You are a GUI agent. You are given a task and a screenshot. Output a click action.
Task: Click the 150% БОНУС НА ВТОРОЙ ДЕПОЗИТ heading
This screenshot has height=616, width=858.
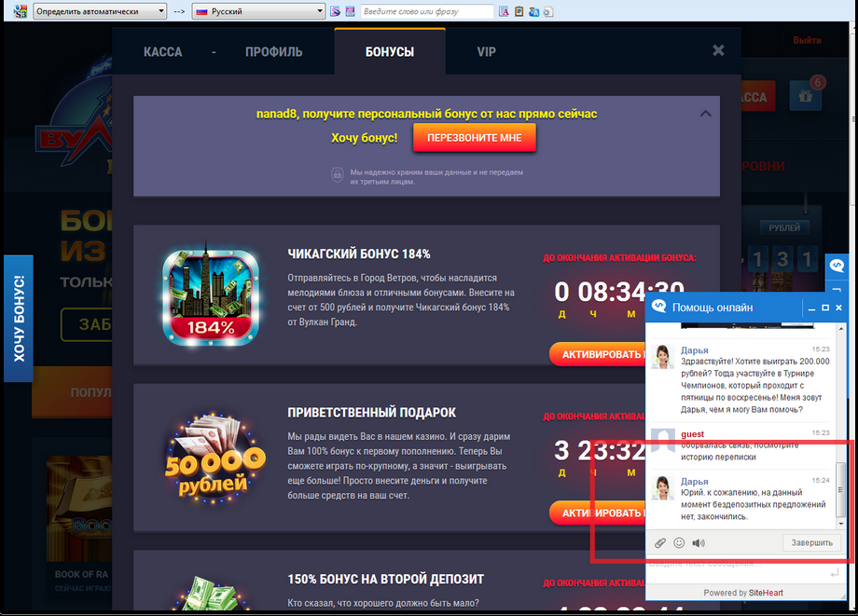click(x=386, y=579)
